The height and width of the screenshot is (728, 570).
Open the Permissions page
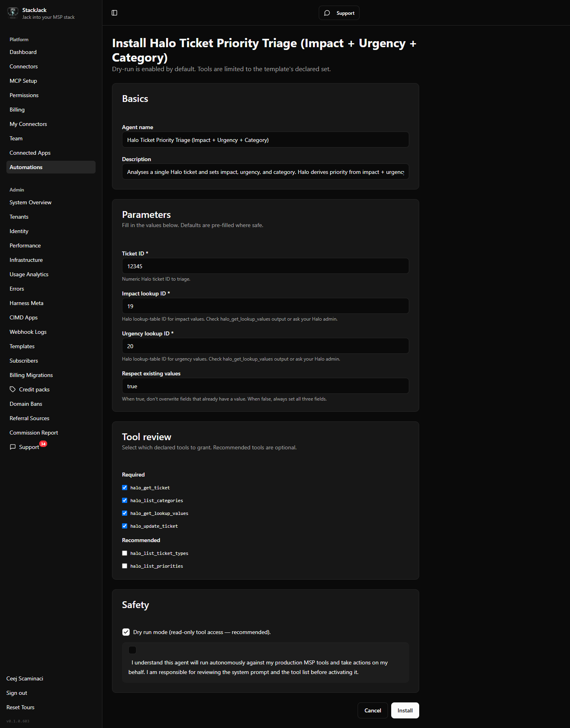(x=51, y=95)
